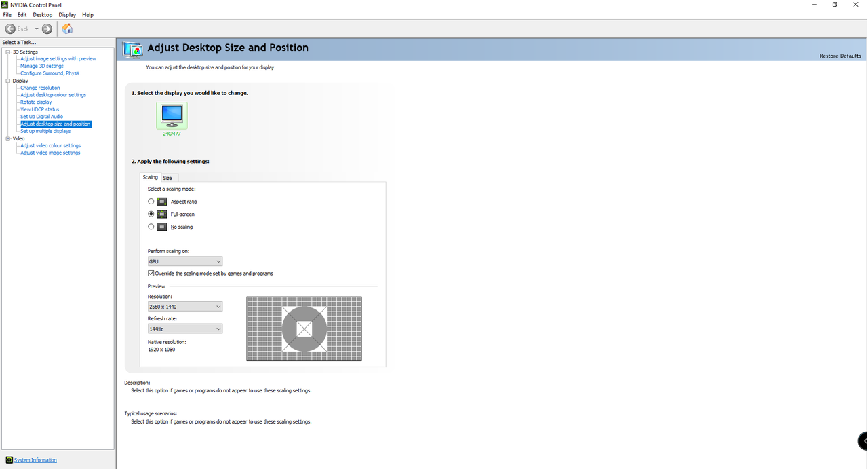Open the Back history dropdown arrow
This screenshot has height=469, width=868.
(x=37, y=29)
